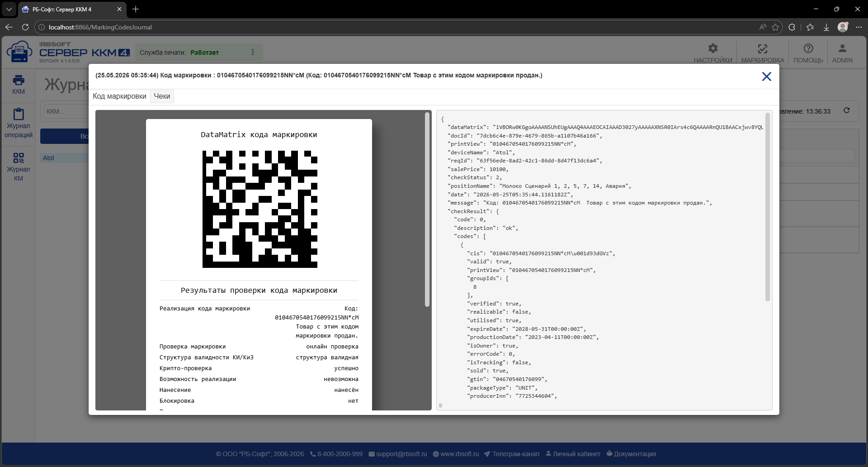
Task: Open ККМ section in sidebar
Action: tap(19, 84)
